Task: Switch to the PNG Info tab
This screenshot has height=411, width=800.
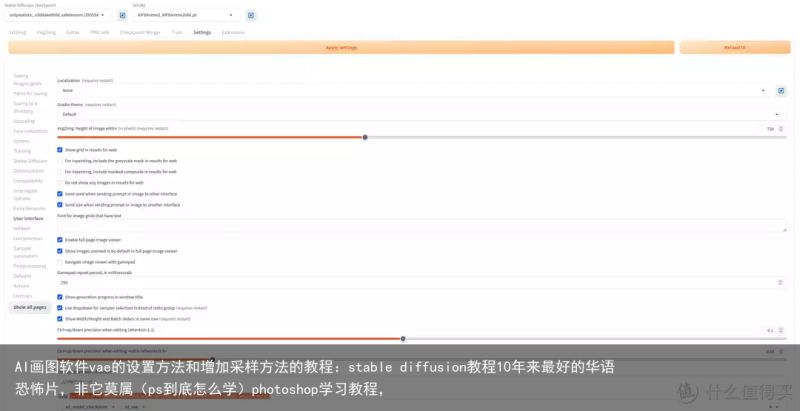Action: pos(99,32)
